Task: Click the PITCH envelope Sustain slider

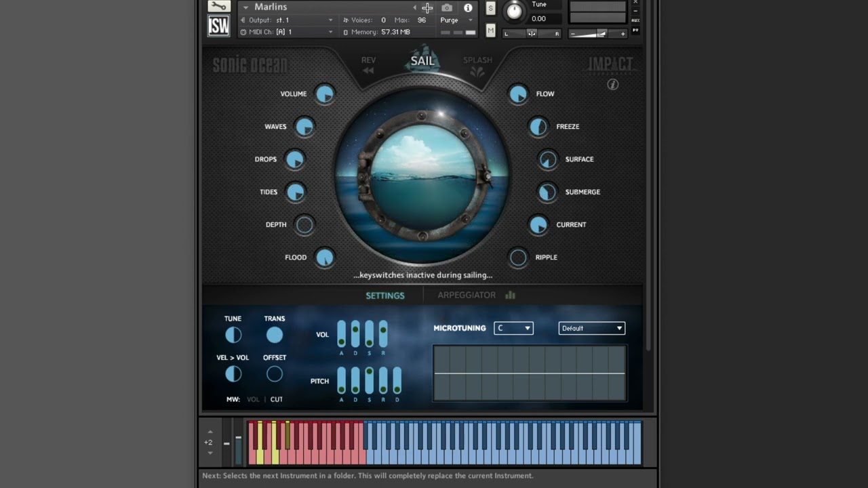Action: [x=370, y=380]
